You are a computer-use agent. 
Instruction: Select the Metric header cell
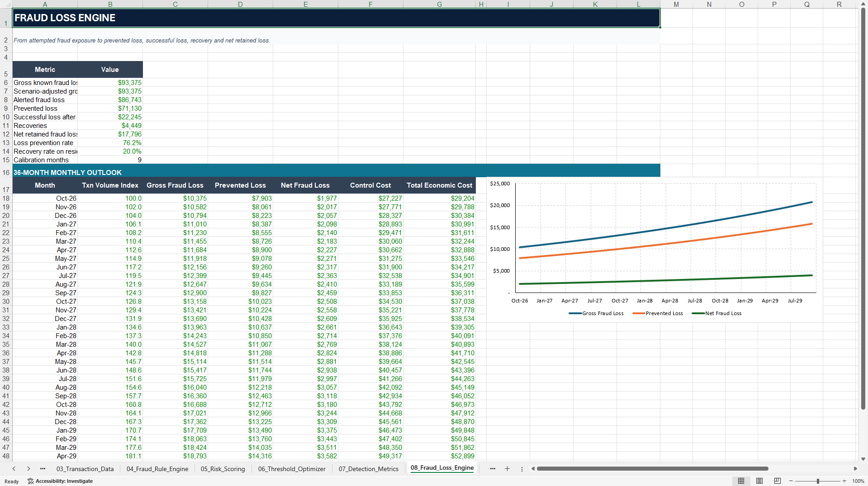coord(45,70)
